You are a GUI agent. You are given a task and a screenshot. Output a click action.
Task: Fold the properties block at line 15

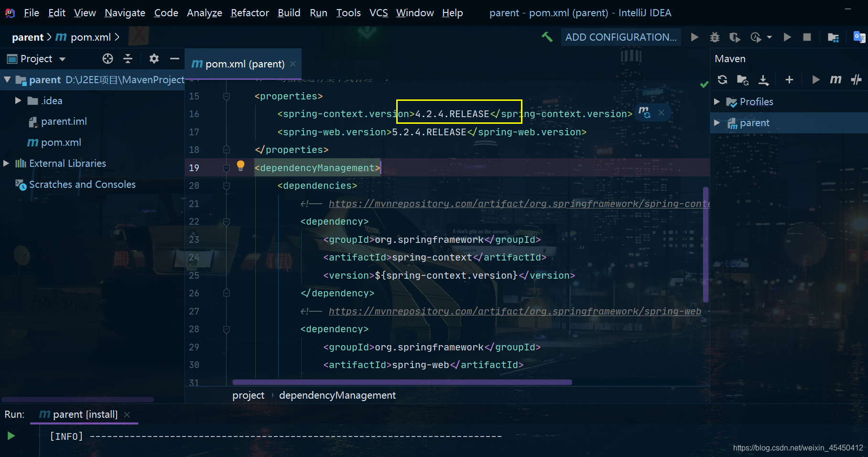[x=227, y=97]
